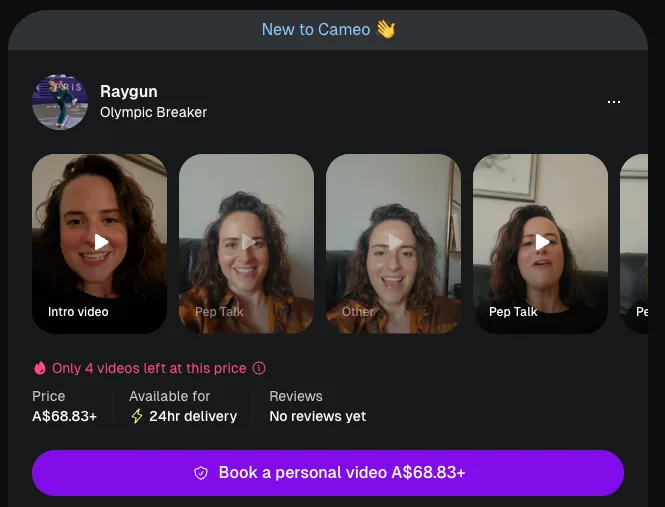
Task: Click the No reviews yet text
Action: coord(318,416)
